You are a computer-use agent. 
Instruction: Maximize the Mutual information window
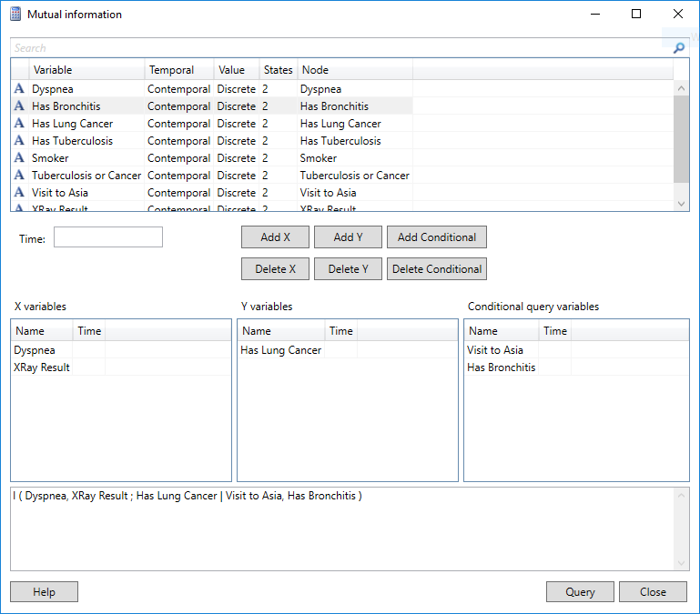tap(636, 14)
